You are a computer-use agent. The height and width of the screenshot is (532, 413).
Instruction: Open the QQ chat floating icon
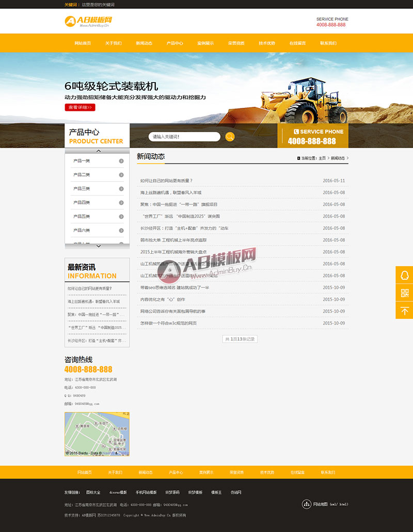(404, 275)
